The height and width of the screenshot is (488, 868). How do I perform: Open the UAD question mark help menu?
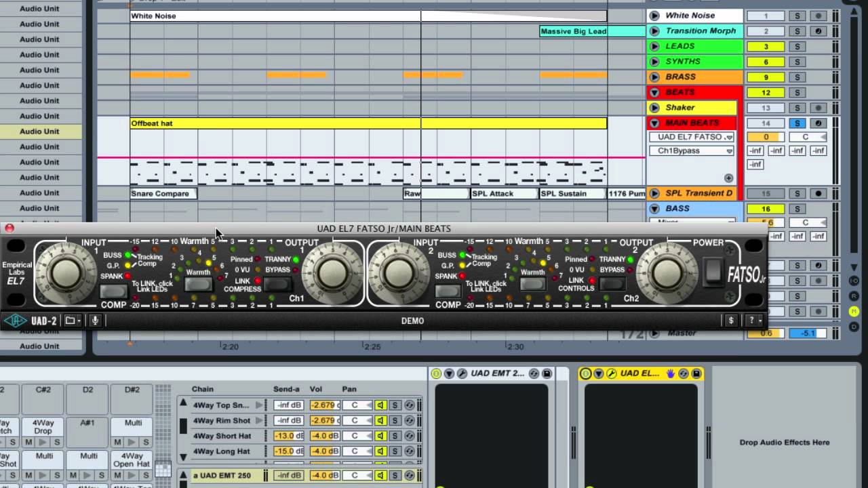[x=754, y=321]
